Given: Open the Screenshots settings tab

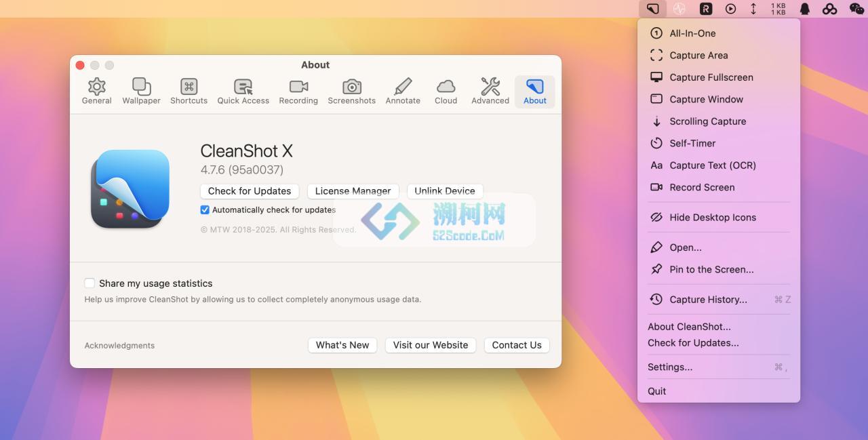Looking at the screenshot, I should pos(351,92).
